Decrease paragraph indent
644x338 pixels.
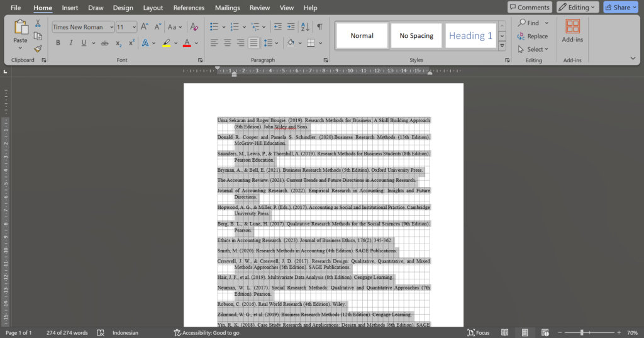(277, 27)
